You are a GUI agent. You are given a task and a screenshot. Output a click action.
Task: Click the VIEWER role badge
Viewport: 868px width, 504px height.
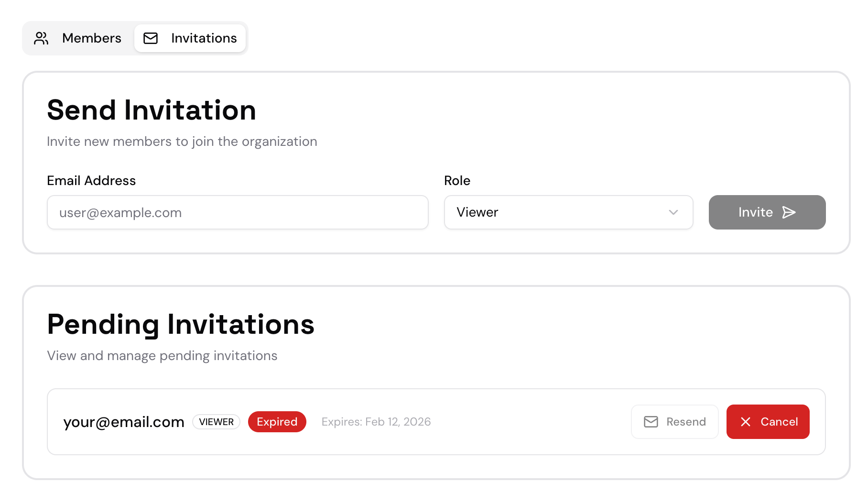tap(216, 422)
